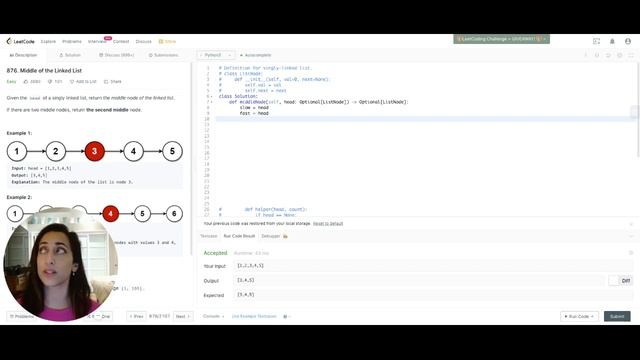Open the editor settings gear
The image size is (640, 360).
[620, 55]
